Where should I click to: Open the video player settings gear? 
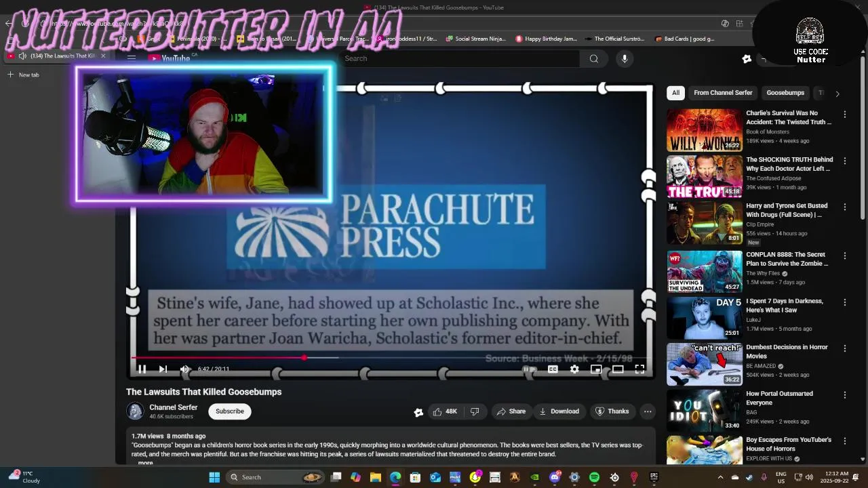(x=574, y=369)
